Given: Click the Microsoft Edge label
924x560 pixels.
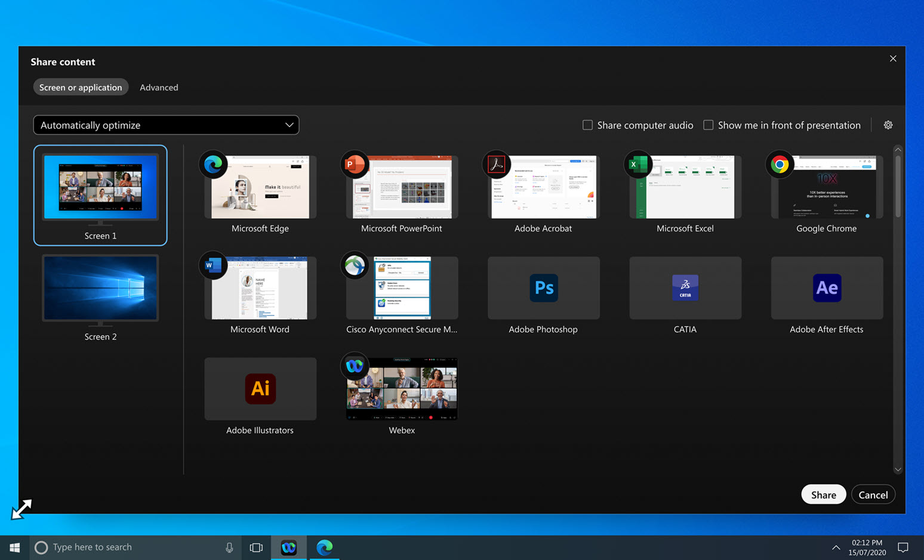Looking at the screenshot, I should point(260,228).
